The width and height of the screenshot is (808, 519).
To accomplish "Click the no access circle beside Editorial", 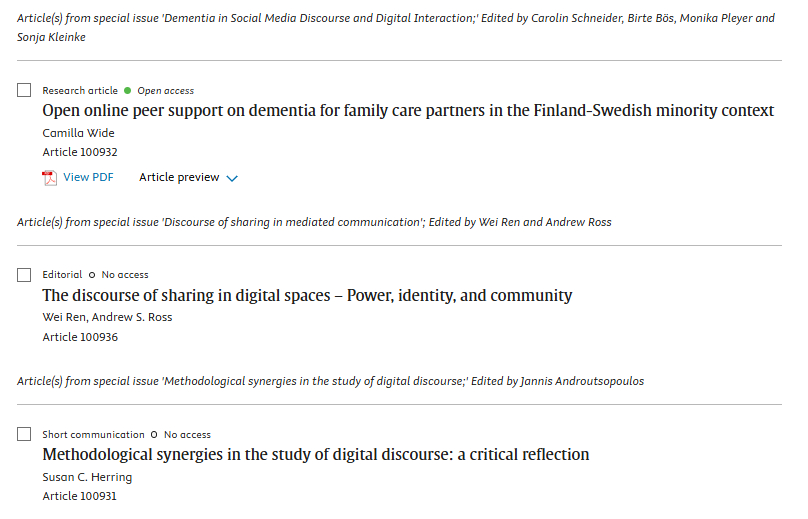I will [x=92, y=275].
